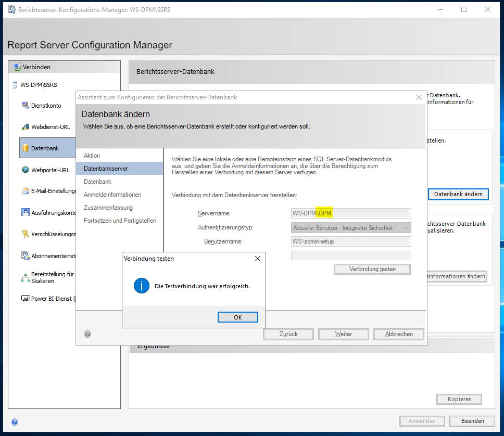The width and height of the screenshot is (504, 436).
Task: Click the Ausführungskonto user icon
Action: click(x=26, y=212)
